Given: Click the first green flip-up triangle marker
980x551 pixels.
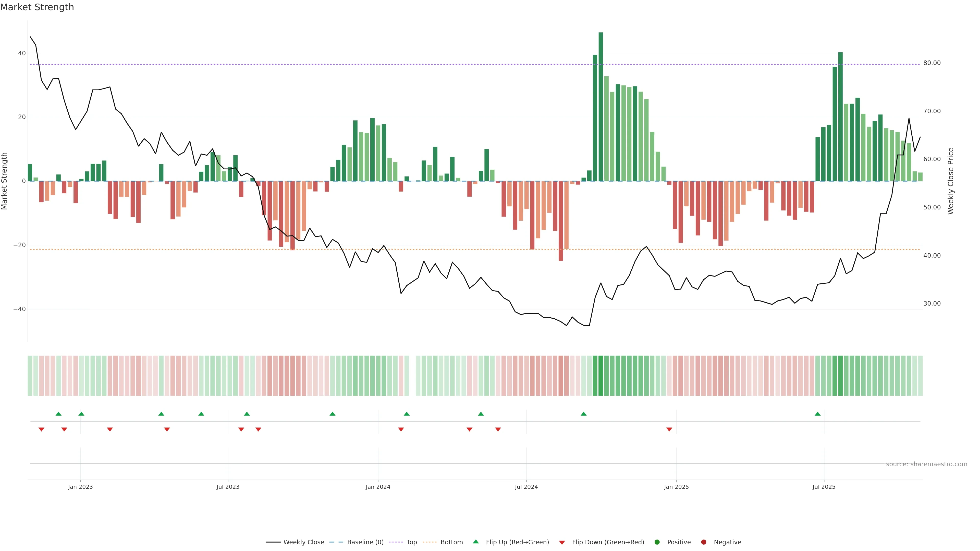Looking at the screenshot, I should 58,414.
